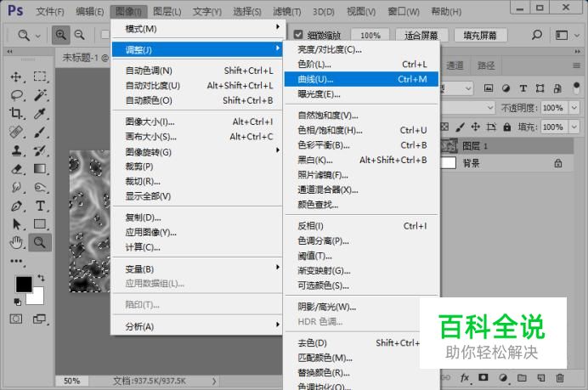588x390 pixels.
Task: Choose Levels (色阶) menu entry
Action: (361, 64)
